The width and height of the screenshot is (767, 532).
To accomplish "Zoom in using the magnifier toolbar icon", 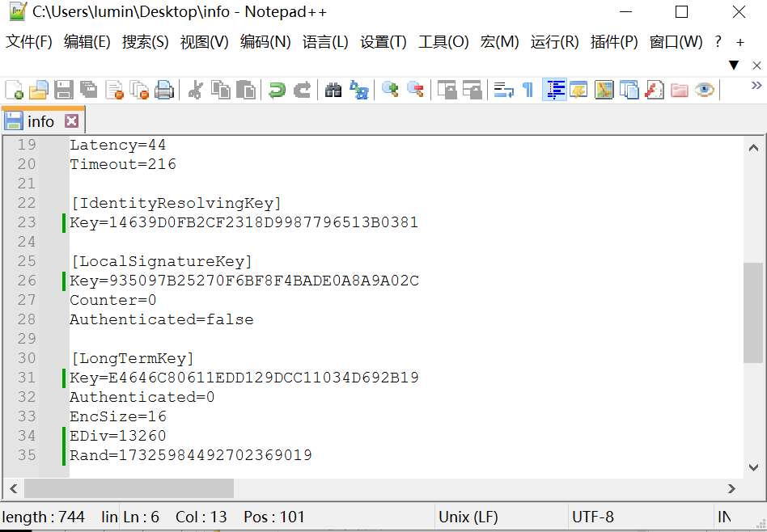I will click(389, 90).
